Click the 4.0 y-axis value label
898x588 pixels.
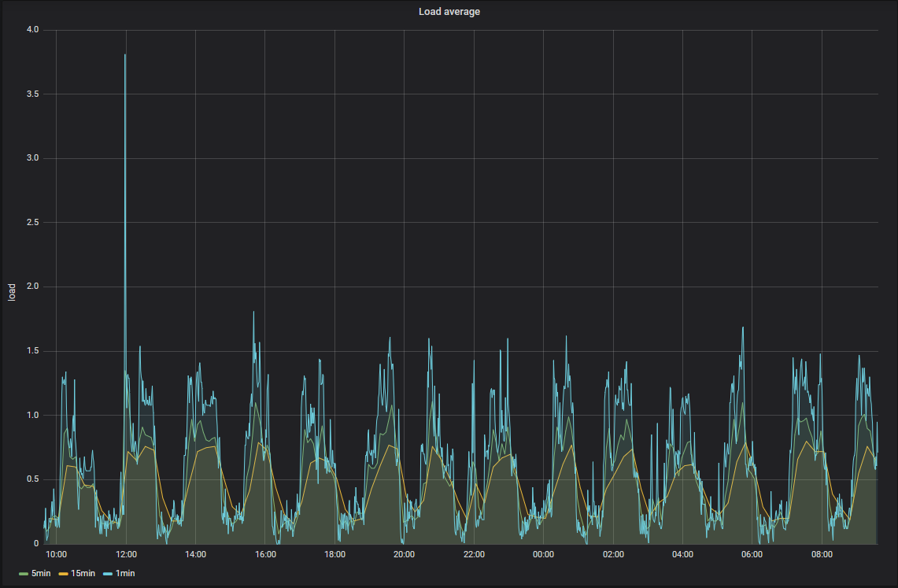coord(32,30)
